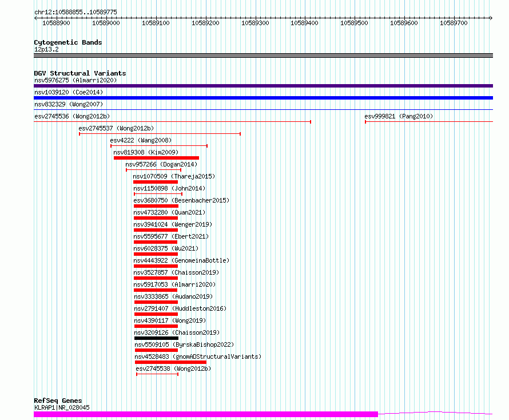This screenshot has height=420, width=509.
Task: Select nsv957266 (Dogan2014) label
Action: 161,164
